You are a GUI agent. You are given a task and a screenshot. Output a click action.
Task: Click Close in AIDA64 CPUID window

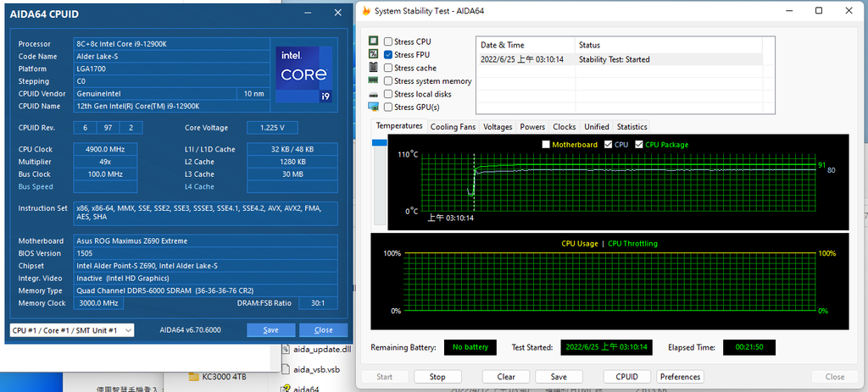(323, 330)
